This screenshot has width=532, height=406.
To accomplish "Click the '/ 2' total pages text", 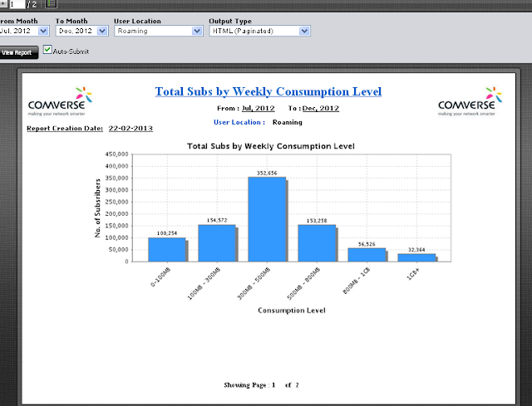I will pyautogui.click(x=32, y=4).
